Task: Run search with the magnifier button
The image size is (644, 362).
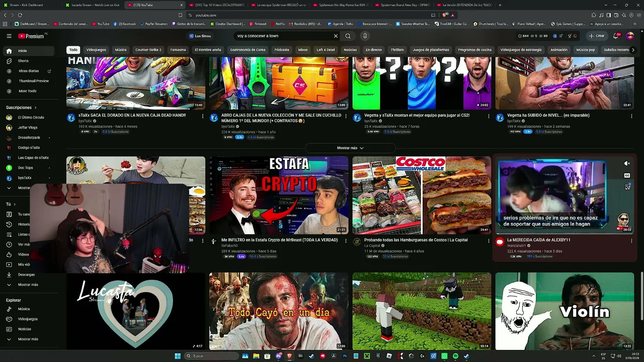Action: click(348, 36)
